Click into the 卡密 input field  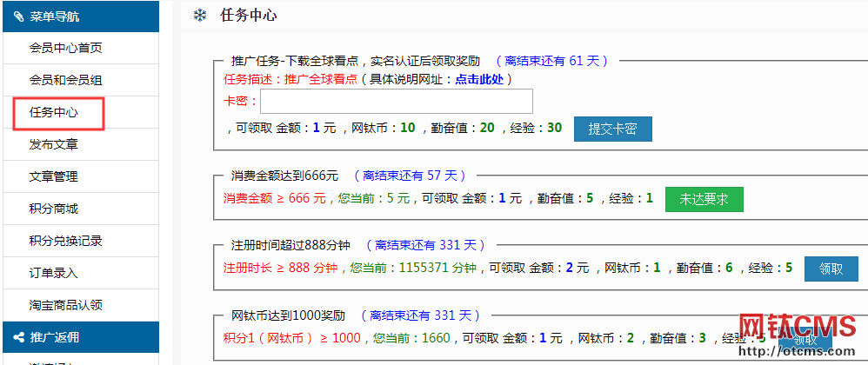tap(396, 102)
